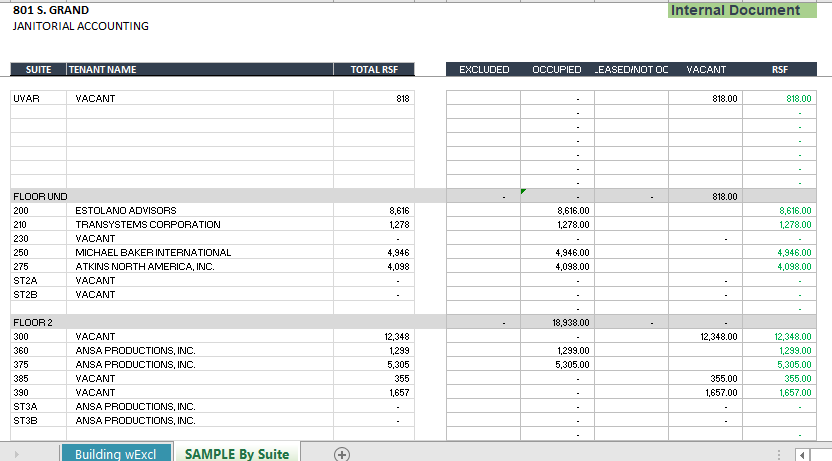Screen dimensions: 832x461
Task: Select the ST3A suite cell
Action: [x=39, y=406]
